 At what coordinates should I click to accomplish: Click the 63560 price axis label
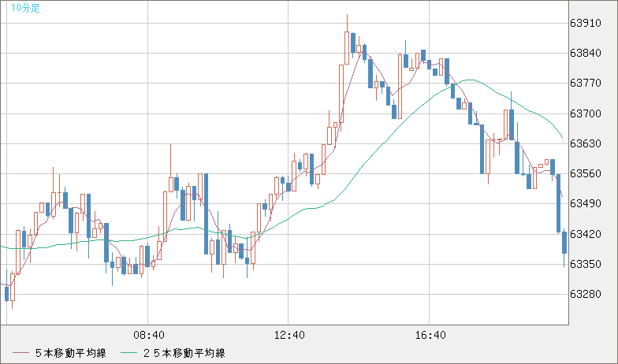pos(586,173)
